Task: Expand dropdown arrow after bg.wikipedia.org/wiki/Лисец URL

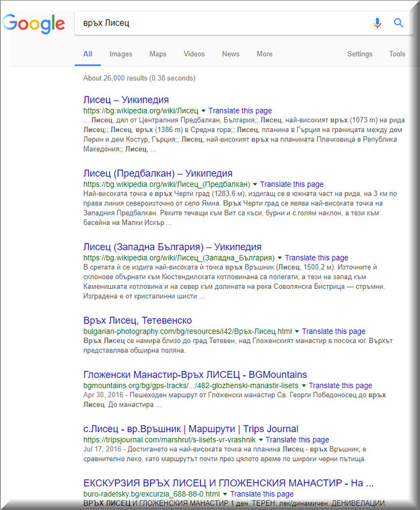Action: (203, 111)
